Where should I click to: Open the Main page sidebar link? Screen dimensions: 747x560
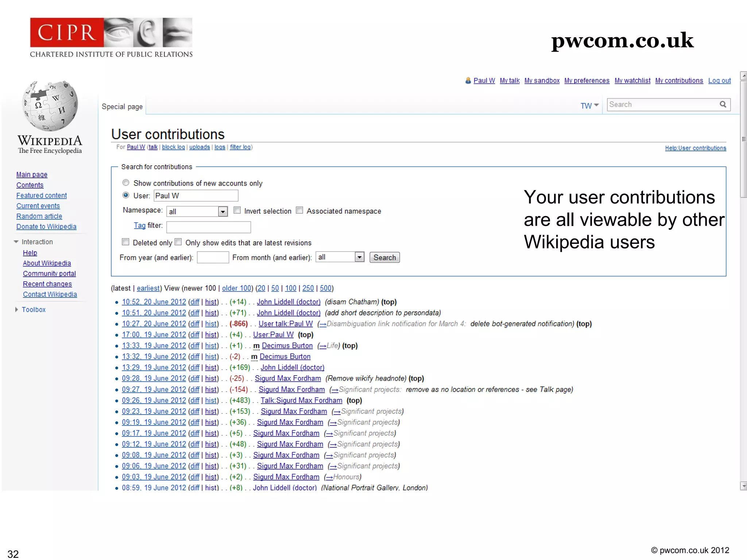[32, 175]
